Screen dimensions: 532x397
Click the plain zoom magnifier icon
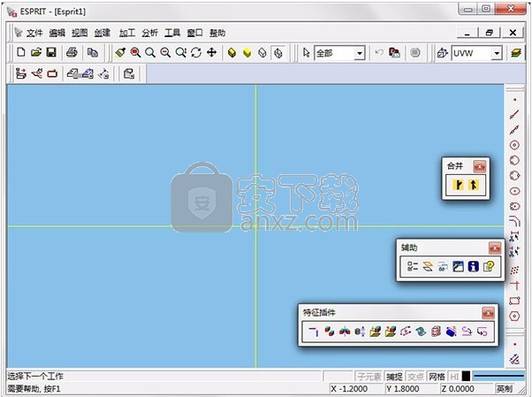click(150, 53)
